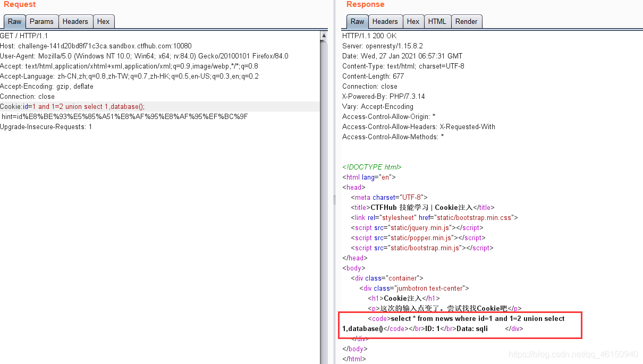Switch to the Request Raw tab
This screenshot has height=364, width=643.
(x=14, y=22)
